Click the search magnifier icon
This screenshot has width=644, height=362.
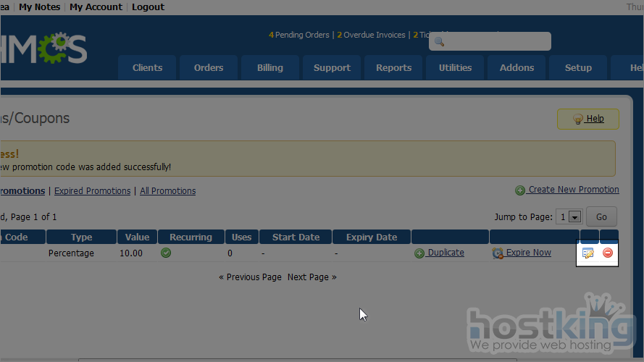point(439,42)
